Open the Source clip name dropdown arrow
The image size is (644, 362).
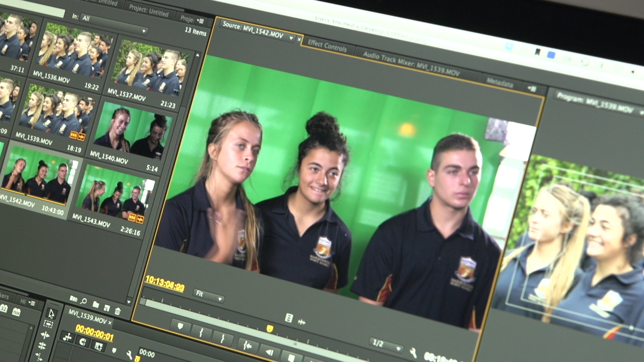pyautogui.click(x=291, y=38)
